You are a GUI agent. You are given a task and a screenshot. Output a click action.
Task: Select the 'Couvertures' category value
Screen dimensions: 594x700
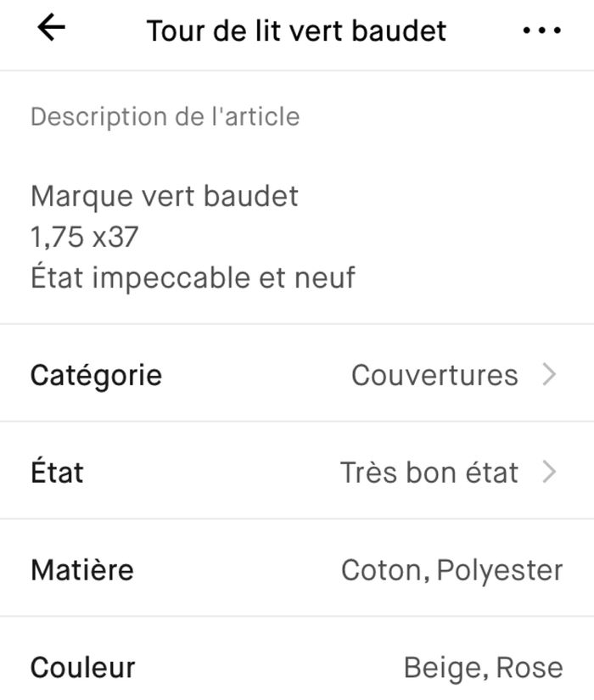(434, 374)
